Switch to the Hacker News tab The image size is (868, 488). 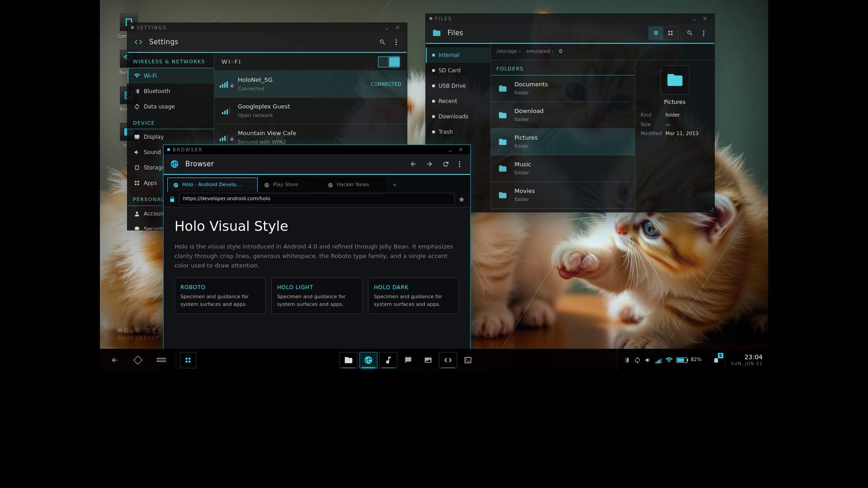click(354, 185)
